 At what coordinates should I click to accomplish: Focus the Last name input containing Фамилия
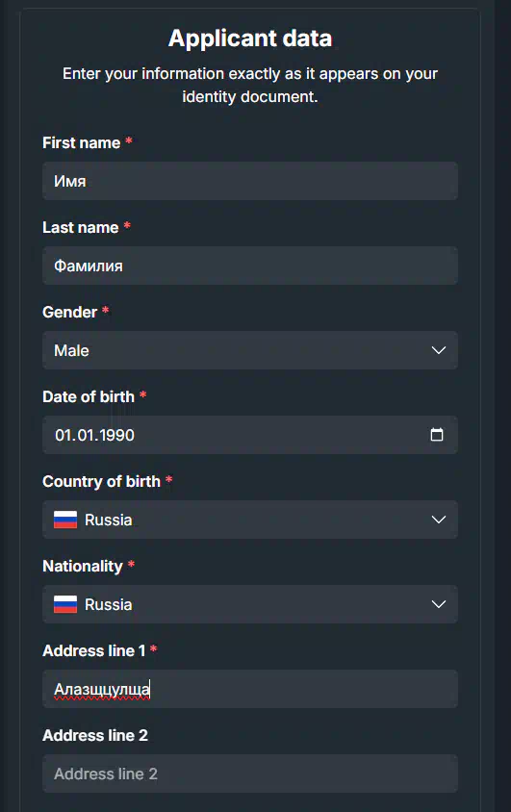[x=250, y=266]
